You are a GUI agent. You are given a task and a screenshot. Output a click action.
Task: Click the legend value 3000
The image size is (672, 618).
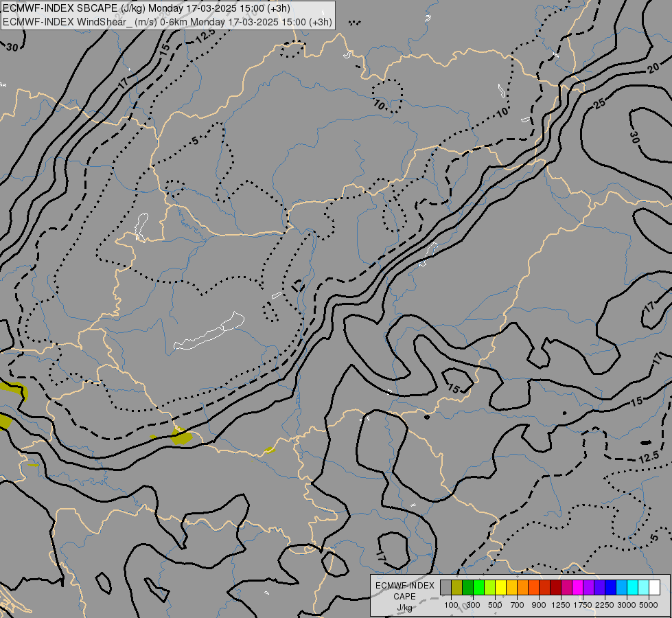[627, 605]
